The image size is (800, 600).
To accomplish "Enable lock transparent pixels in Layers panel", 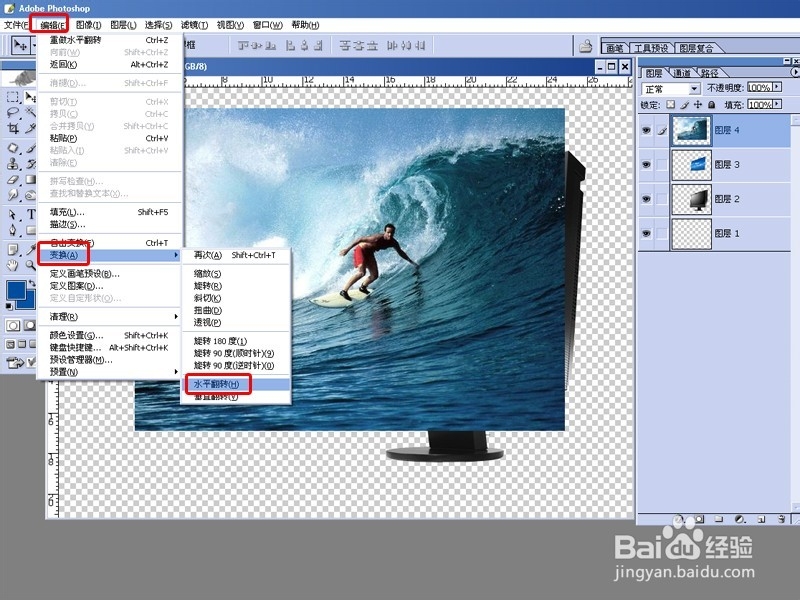I will 670,104.
